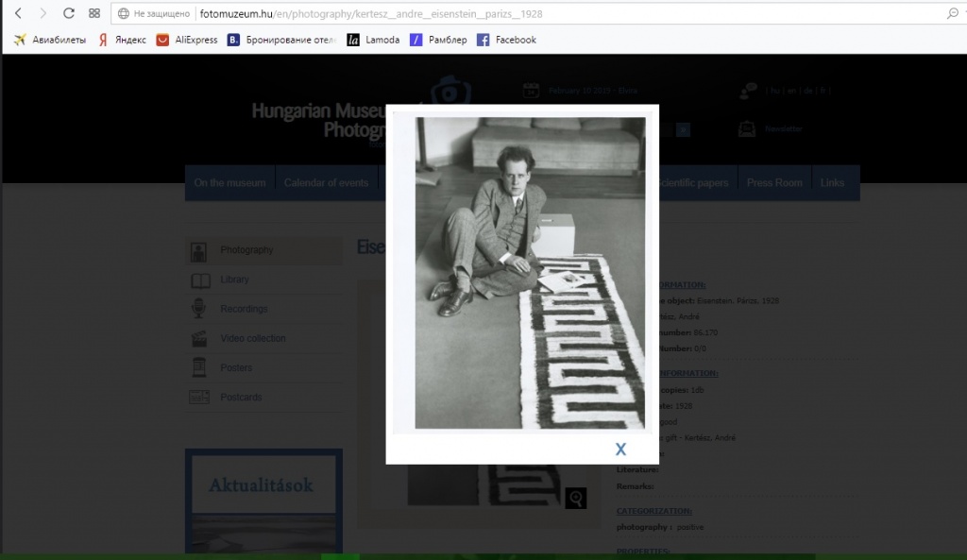Image resolution: width=967 pixels, height=560 pixels.
Task: Click the calendar icon next to the date
Action: (x=531, y=90)
